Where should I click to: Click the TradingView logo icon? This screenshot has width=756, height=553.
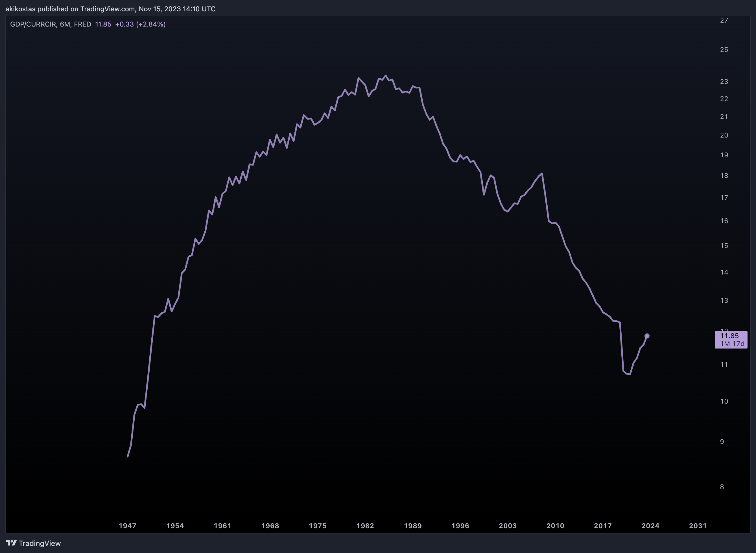click(x=11, y=543)
